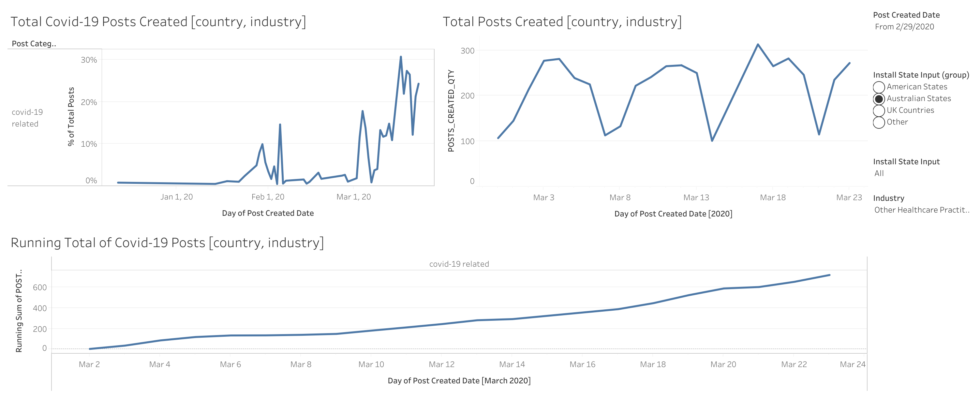The width and height of the screenshot is (980, 399).
Task: Open the Industry filter value dropdown
Action: 921,210
